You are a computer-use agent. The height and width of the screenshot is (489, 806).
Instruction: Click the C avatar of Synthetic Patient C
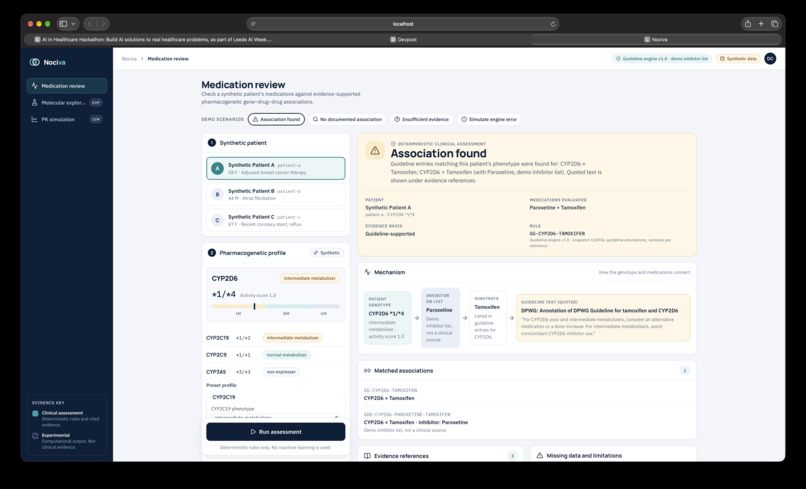pyautogui.click(x=217, y=220)
